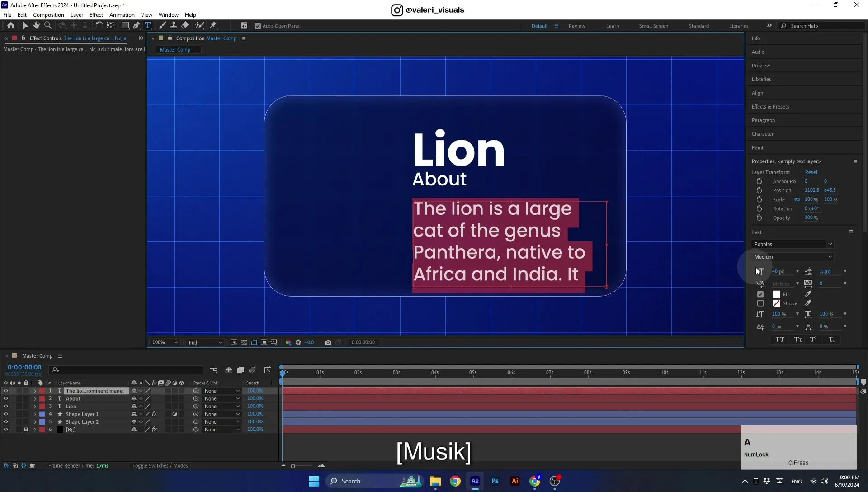This screenshot has width=868, height=492.
Task: Click Toggle Switches / Modes button
Action: pos(160,466)
